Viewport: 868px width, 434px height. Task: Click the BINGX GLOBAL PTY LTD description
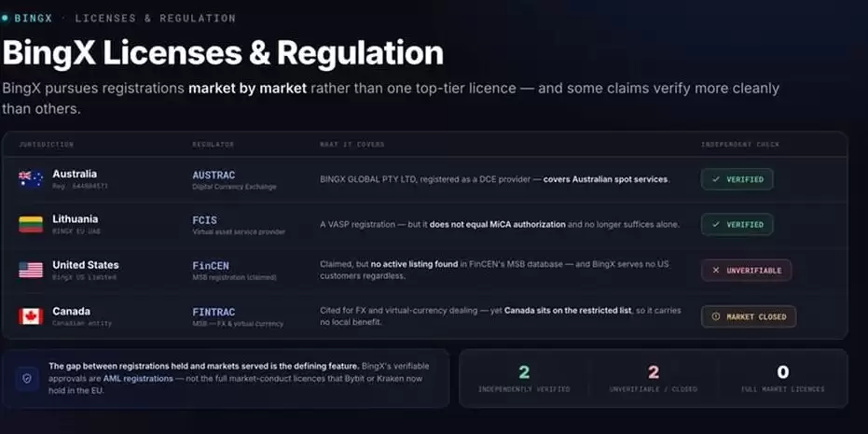[495, 179]
